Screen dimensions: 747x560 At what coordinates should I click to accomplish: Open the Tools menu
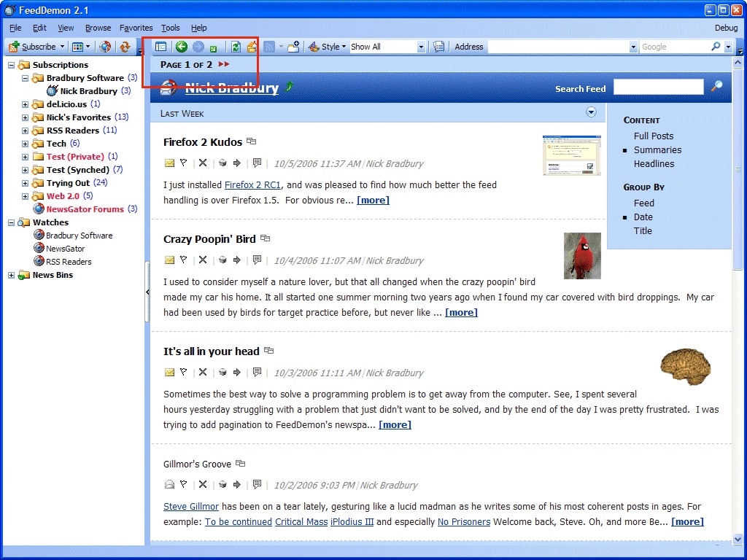pos(170,28)
